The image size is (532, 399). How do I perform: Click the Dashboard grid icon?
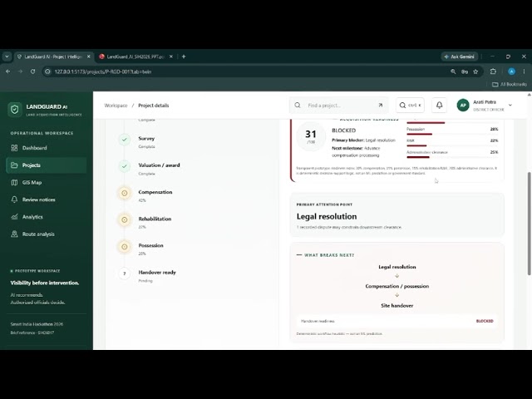14,148
